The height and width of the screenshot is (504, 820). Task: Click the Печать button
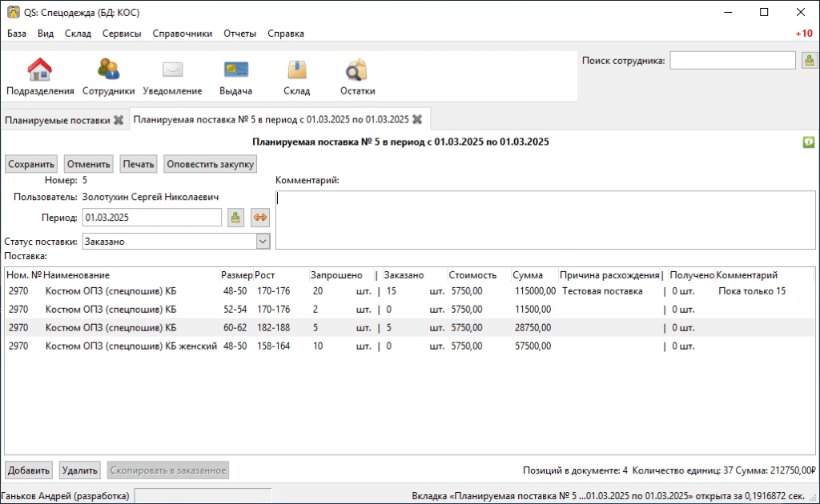point(138,164)
